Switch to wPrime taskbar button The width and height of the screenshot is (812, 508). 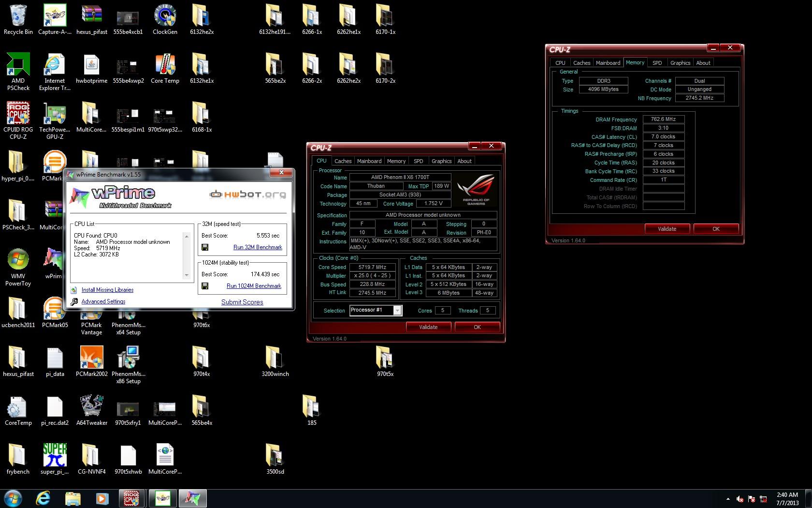click(x=192, y=498)
